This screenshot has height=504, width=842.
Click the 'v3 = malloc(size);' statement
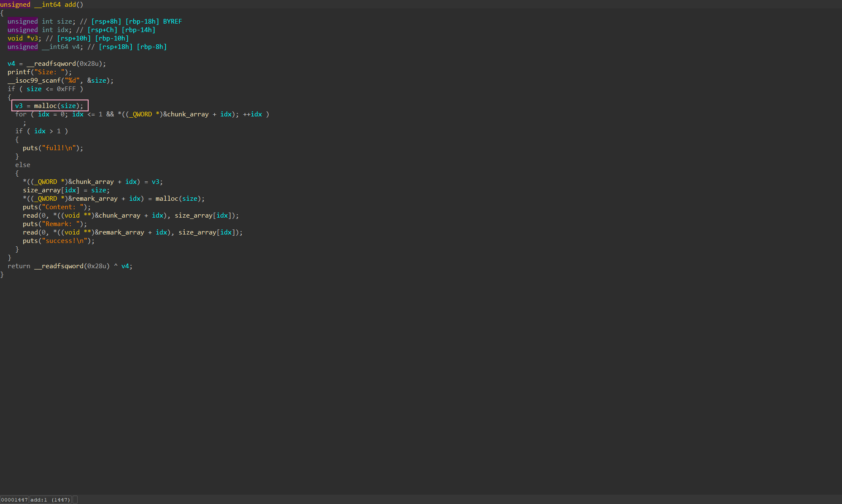tap(49, 106)
